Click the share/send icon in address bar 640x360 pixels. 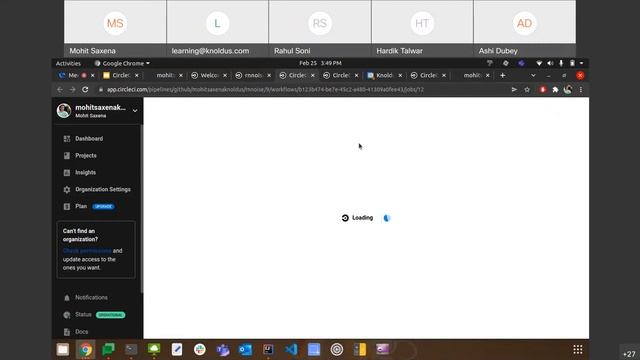tap(514, 89)
